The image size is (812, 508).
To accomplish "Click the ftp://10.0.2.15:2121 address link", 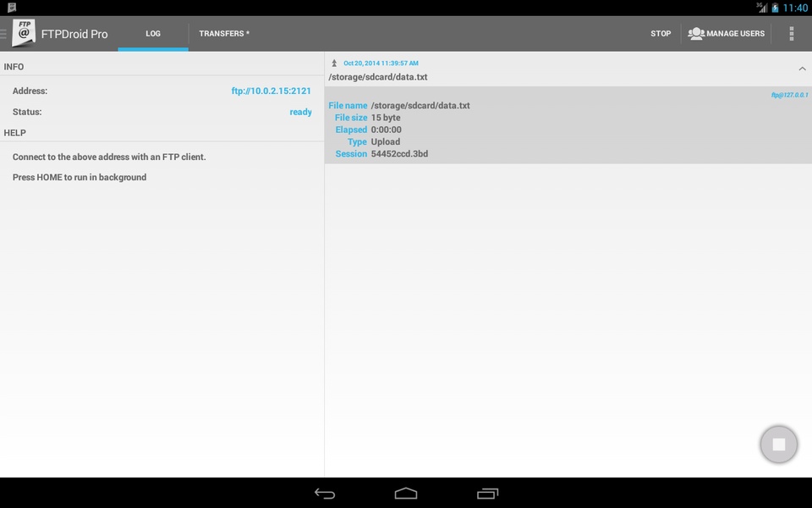I will click(x=271, y=91).
